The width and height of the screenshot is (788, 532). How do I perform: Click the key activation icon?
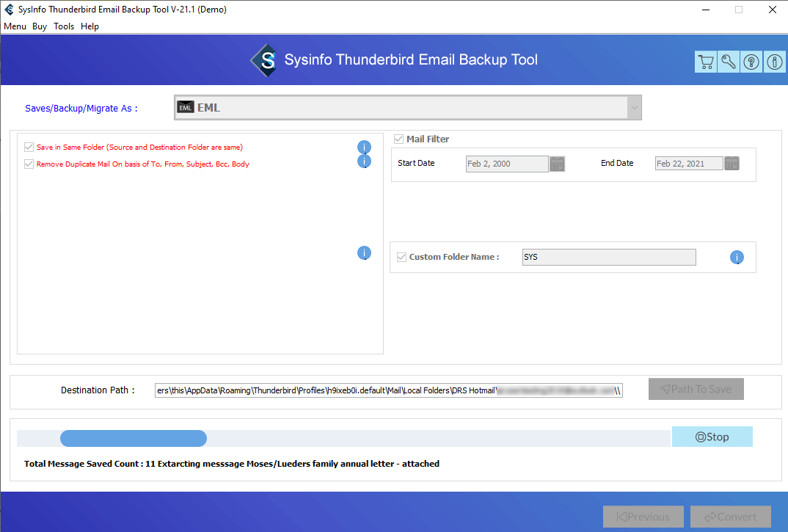click(x=728, y=62)
